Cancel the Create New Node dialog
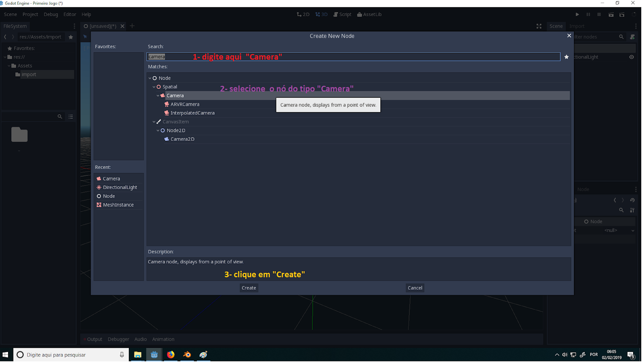This screenshot has width=644, height=362. click(415, 288)
